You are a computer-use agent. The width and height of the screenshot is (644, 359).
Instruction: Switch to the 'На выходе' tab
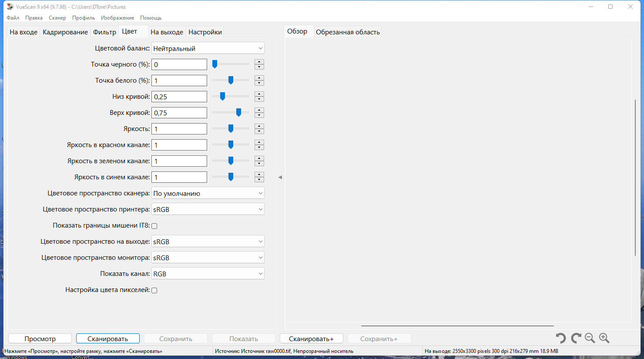pos(167,32)
